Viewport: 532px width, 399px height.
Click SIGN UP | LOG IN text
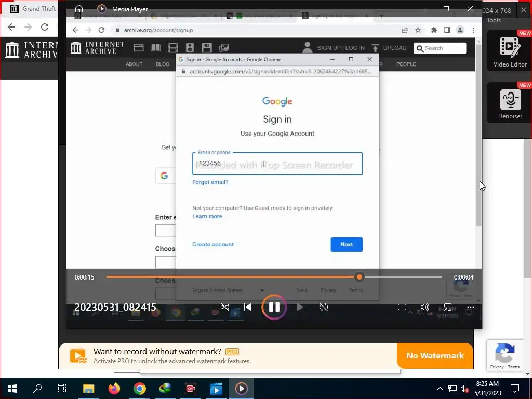click(x=341, y=48)
